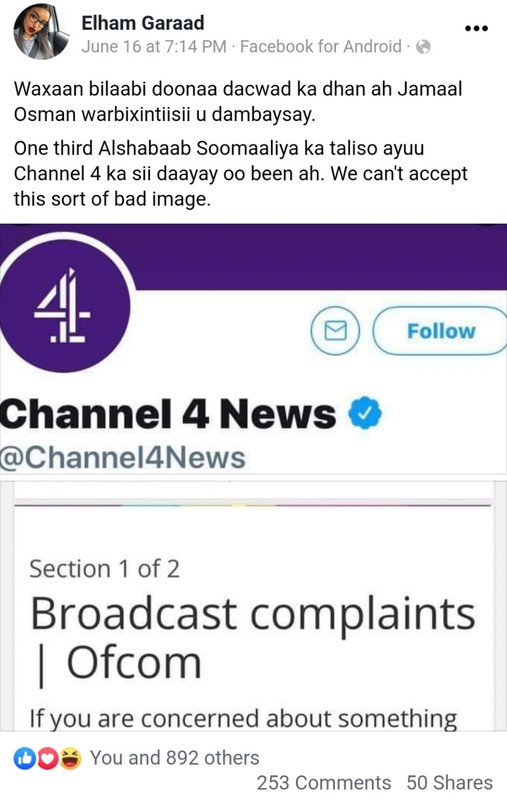Open the Elham Garaad profile name link
The height and width of the screenshot is (800, 507).
[143, 23]
